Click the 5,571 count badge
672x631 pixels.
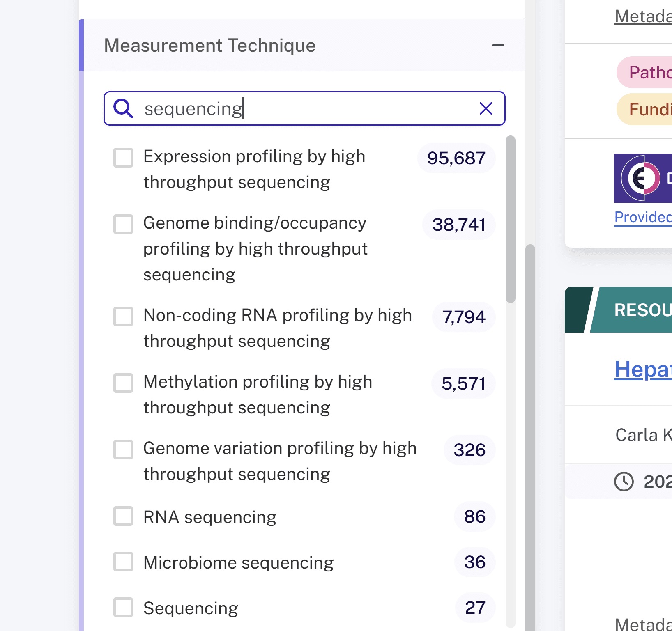tap(463, 383)
